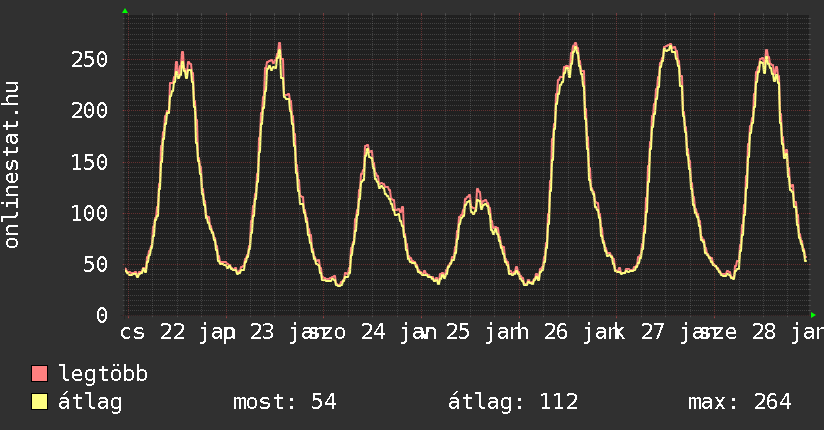The image size is (824, 430).
Task: Click the green arrow at X axis end
Action: pos(812,315)
